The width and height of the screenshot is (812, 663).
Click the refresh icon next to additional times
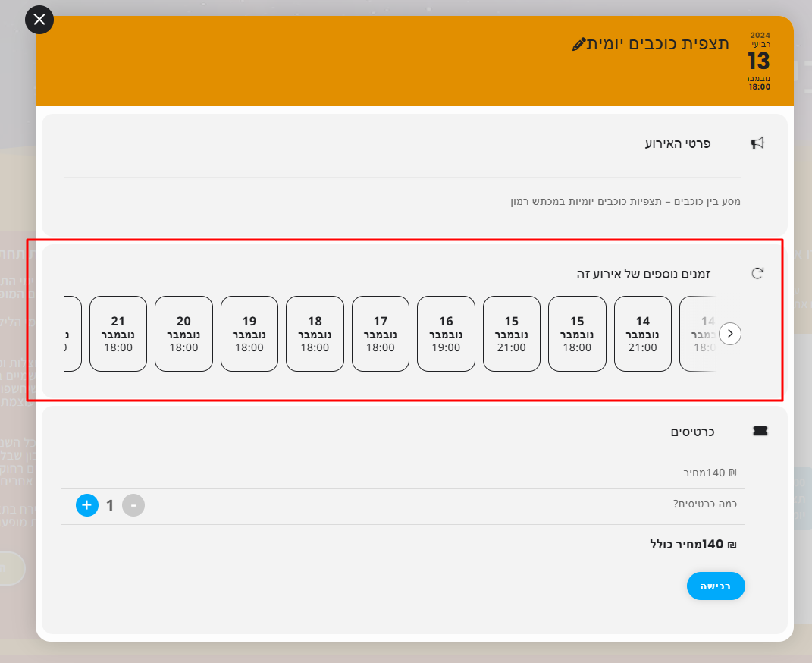tap(757, 273)
